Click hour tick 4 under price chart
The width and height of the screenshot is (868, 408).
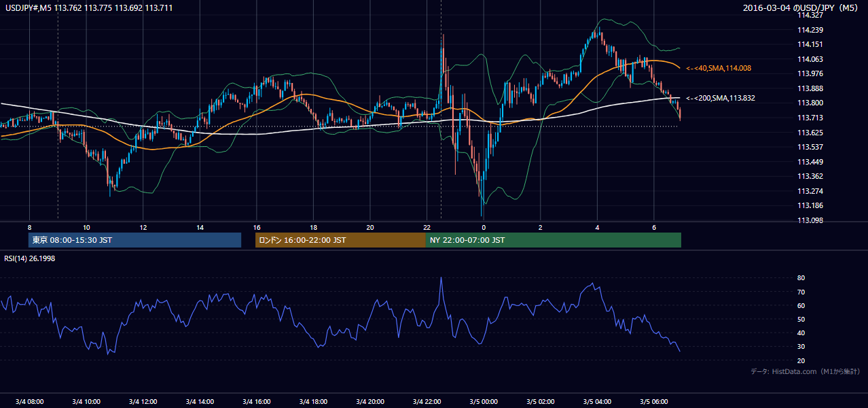tap(597, 227)
